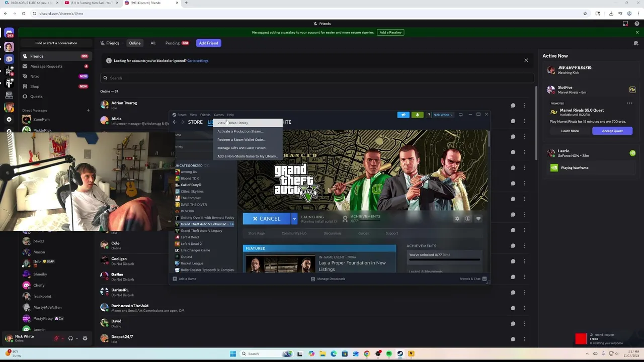This screenshot has width=644, height=362.
Task: Open Discord User Settings gear
Action: tap(85, 338)
